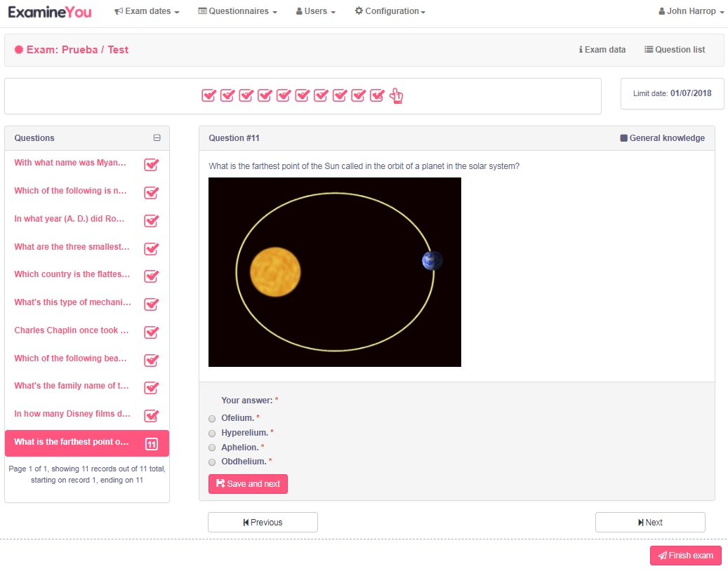The width and height of the screenshot is (728, 571).
Task: Open the John Harrop account dropdown
Action: 691,11
